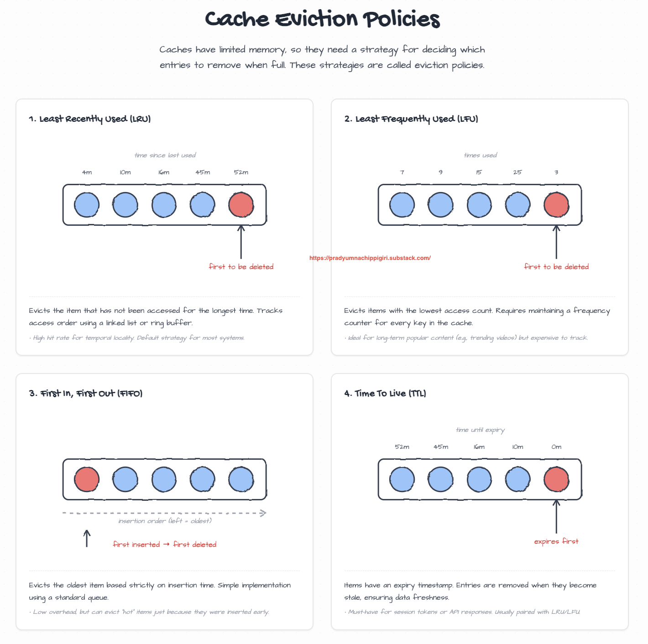Click the 'expires first' red label
The image size is (648, 644).
click(x=556, y=541)
